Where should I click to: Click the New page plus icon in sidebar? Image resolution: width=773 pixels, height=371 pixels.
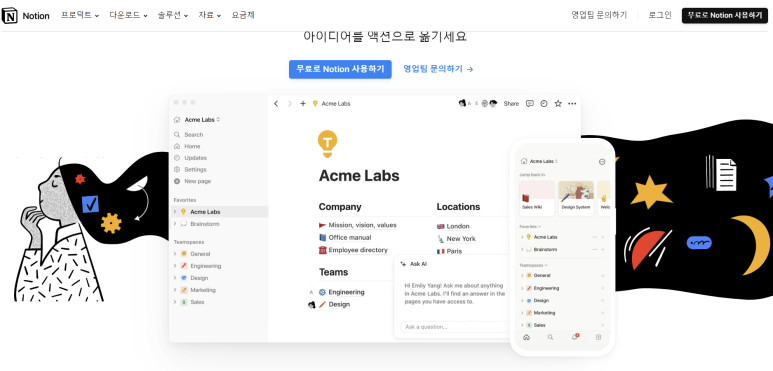tap(177, 181)
